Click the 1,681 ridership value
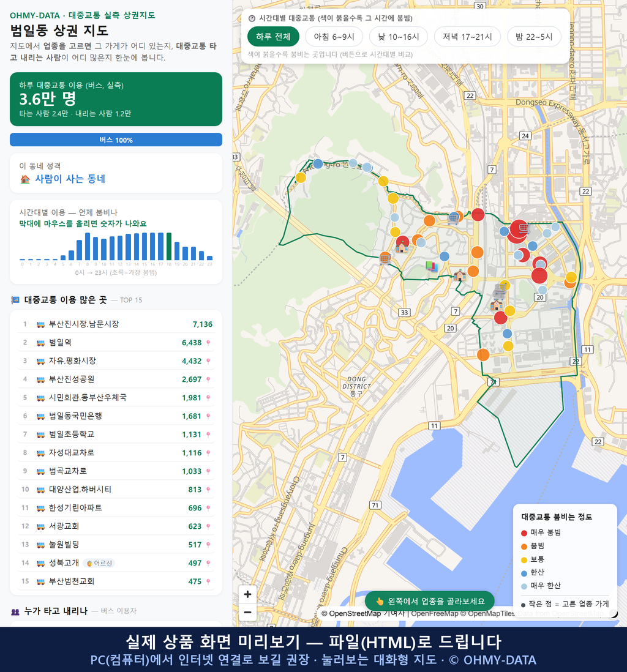This screenshot has height=672, width=627. click(192, 416)
